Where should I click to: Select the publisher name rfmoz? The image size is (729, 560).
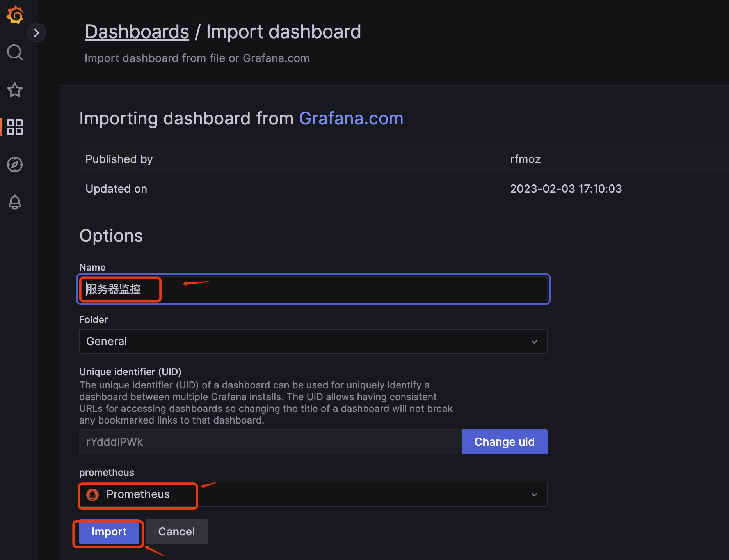click(x=525, y=159)
